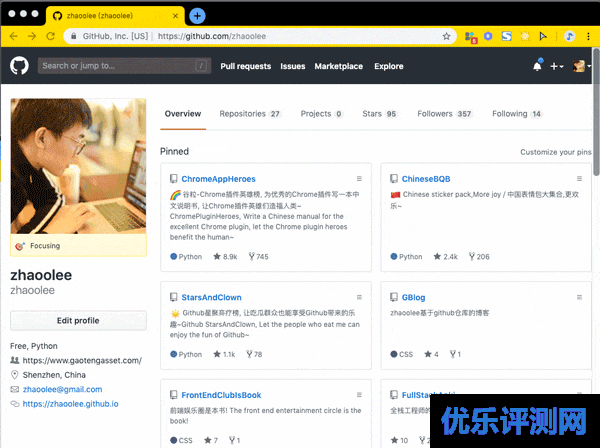Click the browser back arrow

coord(13,36)
